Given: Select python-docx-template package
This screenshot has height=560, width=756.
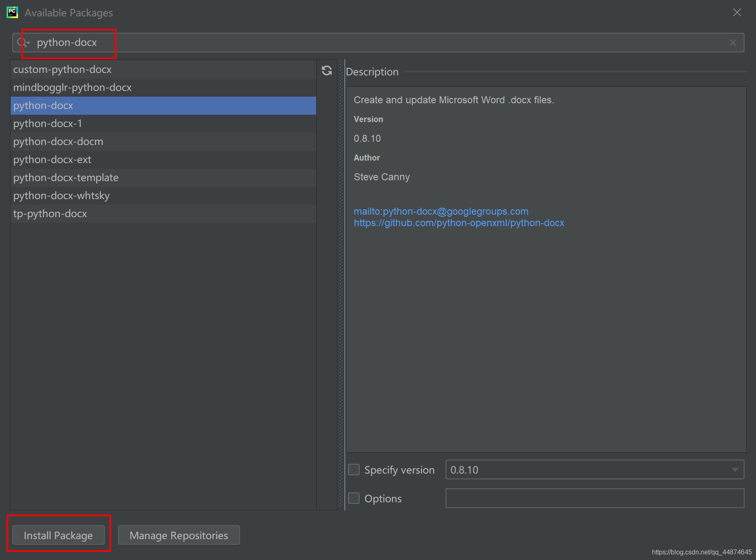Looking at the screenshot, I should click(x=163, y=178).
